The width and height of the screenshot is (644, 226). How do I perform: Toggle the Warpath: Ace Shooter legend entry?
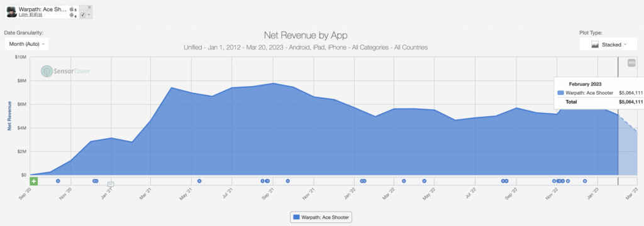(x=321, y=217)
